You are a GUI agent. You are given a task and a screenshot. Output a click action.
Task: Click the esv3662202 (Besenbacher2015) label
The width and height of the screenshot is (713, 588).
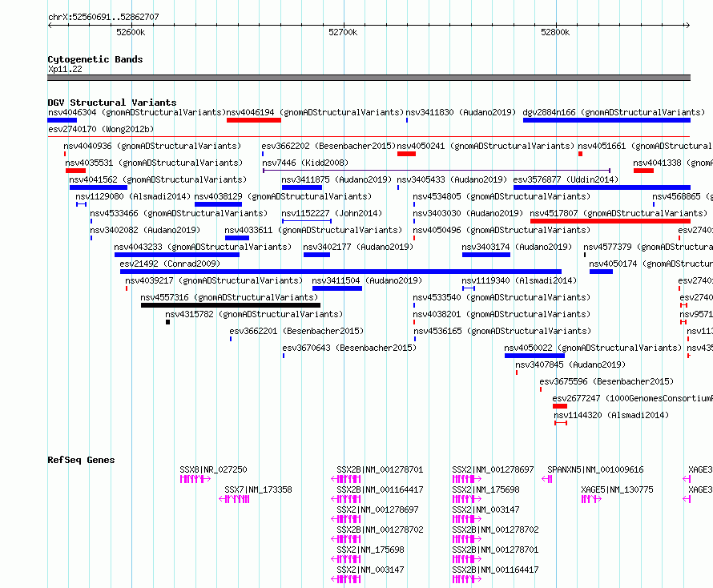(x=328, y=146)
